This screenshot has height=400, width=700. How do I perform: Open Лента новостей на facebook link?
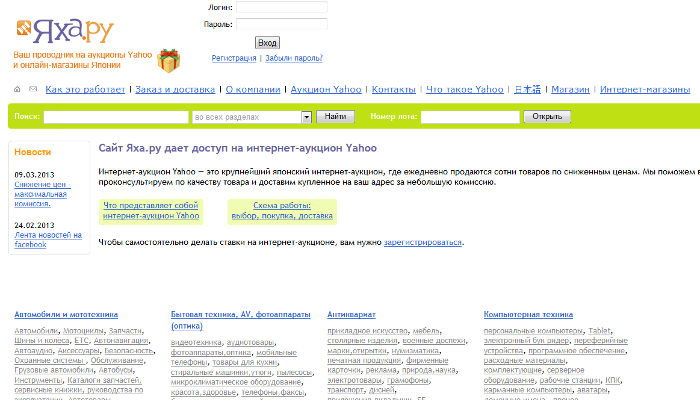[x=48, y=240]
